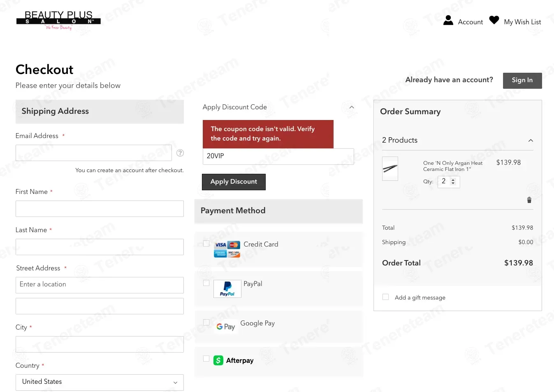Click the Apply Discount button

[x=234, y=182]
